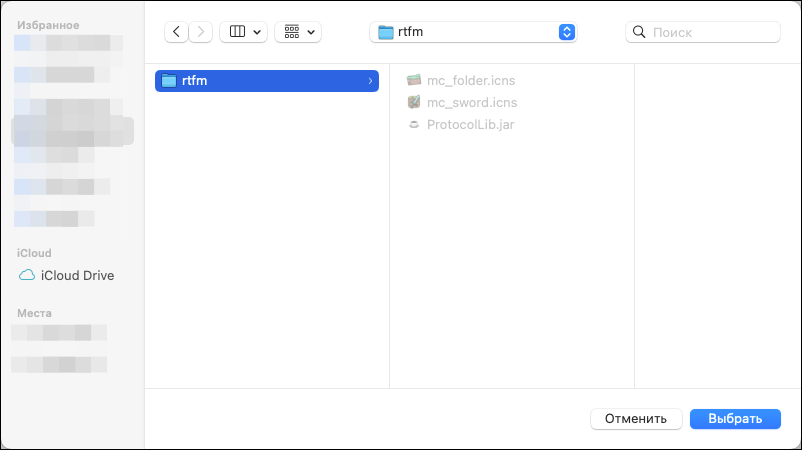Click the ProtocolLib.jar Java icon
Image resolution: width=802 pixels, height=450 pixels.
coord(414,124)
